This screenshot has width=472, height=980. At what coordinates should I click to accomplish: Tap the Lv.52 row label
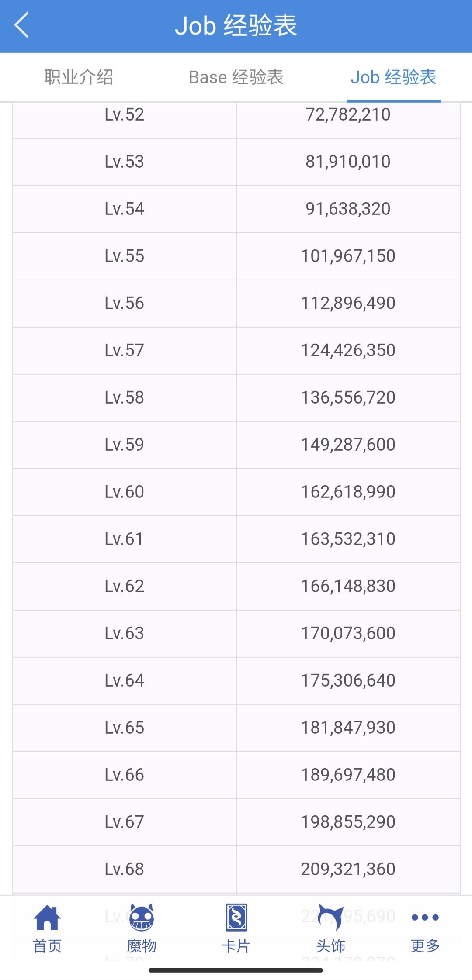124,115
